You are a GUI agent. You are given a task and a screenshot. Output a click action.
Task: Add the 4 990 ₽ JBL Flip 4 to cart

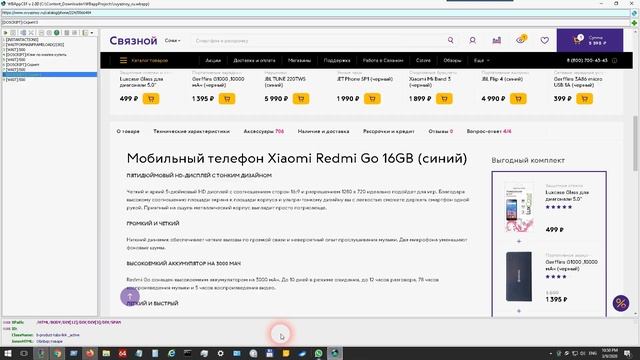point(518,99)
